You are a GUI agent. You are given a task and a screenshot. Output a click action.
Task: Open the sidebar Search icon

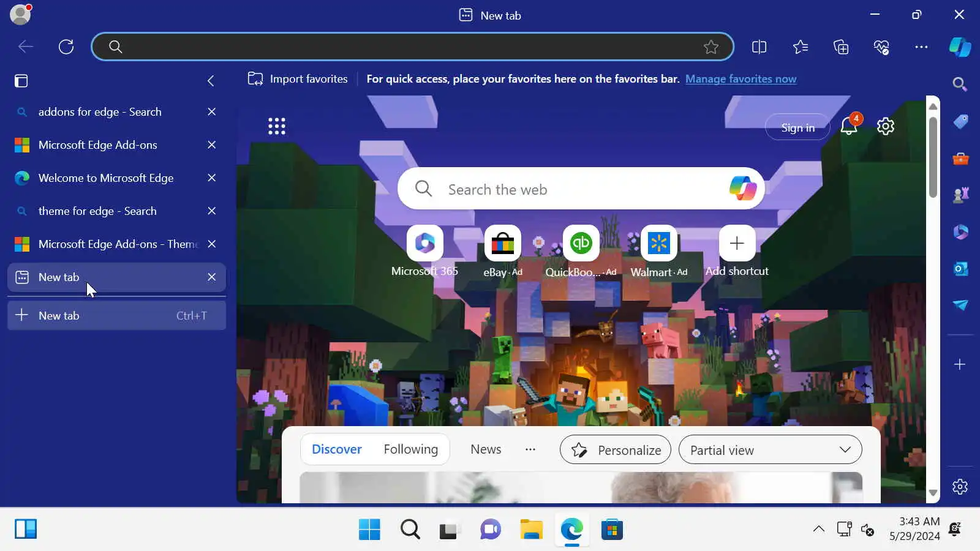click(x=960, y=84)
